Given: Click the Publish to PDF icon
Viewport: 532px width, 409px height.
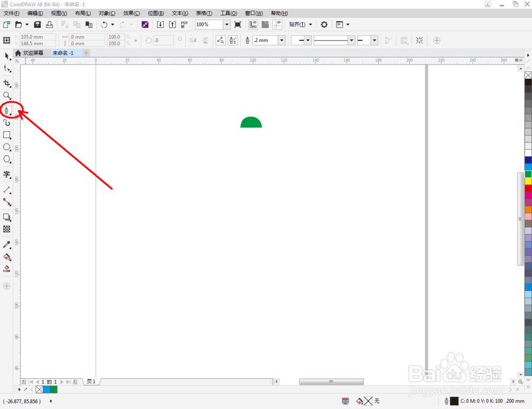Looking at the screenshot, I should (185, 24).
